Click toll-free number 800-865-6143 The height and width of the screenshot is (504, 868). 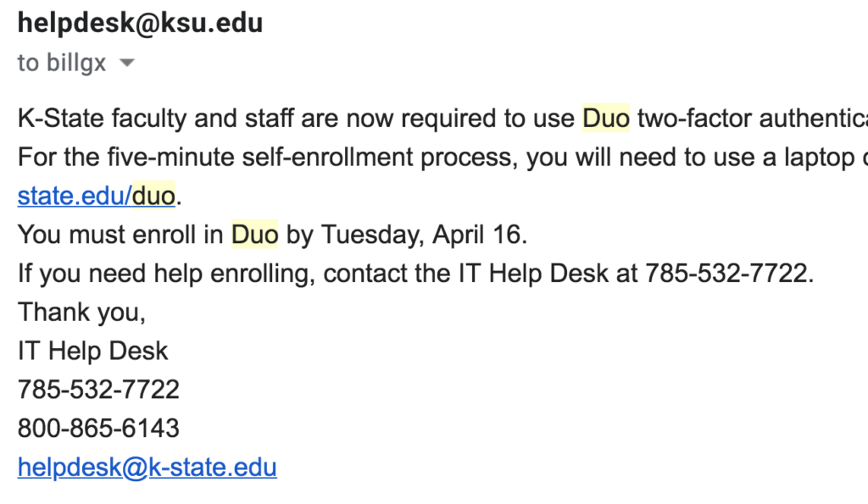click(98, 429)
